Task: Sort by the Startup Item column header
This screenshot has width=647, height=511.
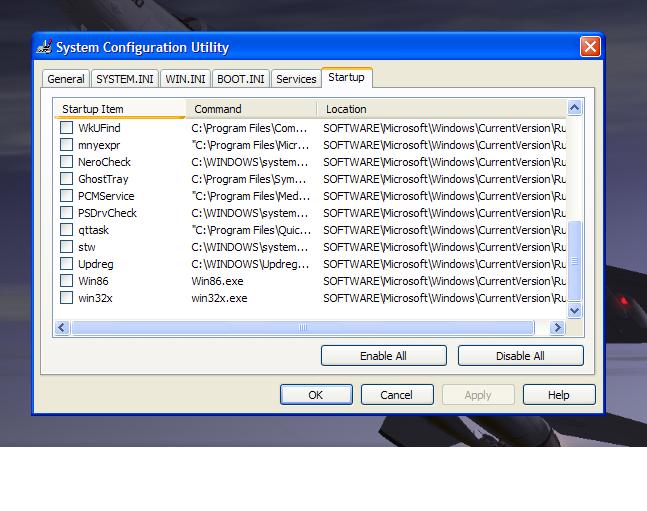Action: click(120, 109)
